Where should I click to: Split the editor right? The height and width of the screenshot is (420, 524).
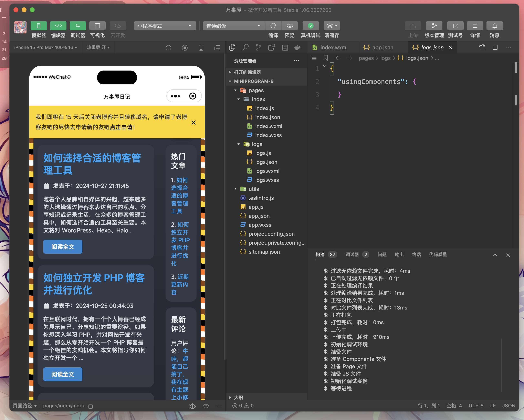[x=495, y=47]
